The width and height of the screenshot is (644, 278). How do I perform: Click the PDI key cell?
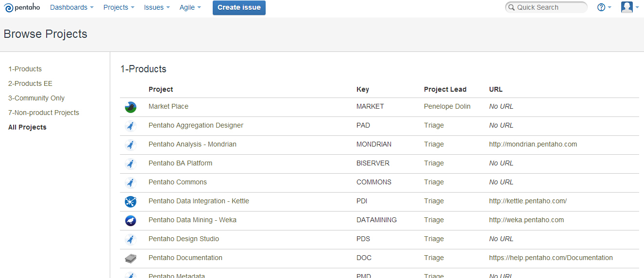[362, 201]
